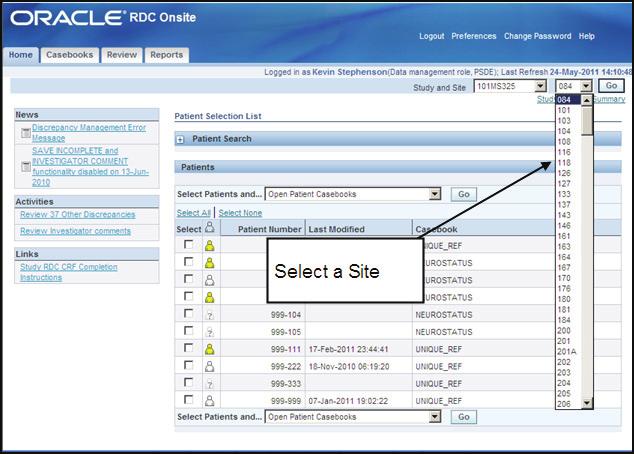Click the question-mark patient icon for 999-105

click(x=209, y=332)
